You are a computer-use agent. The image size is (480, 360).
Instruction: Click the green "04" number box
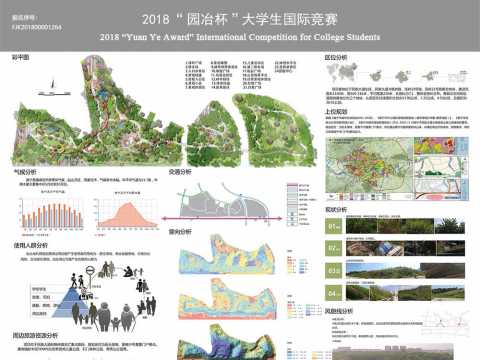coord(333,293)
